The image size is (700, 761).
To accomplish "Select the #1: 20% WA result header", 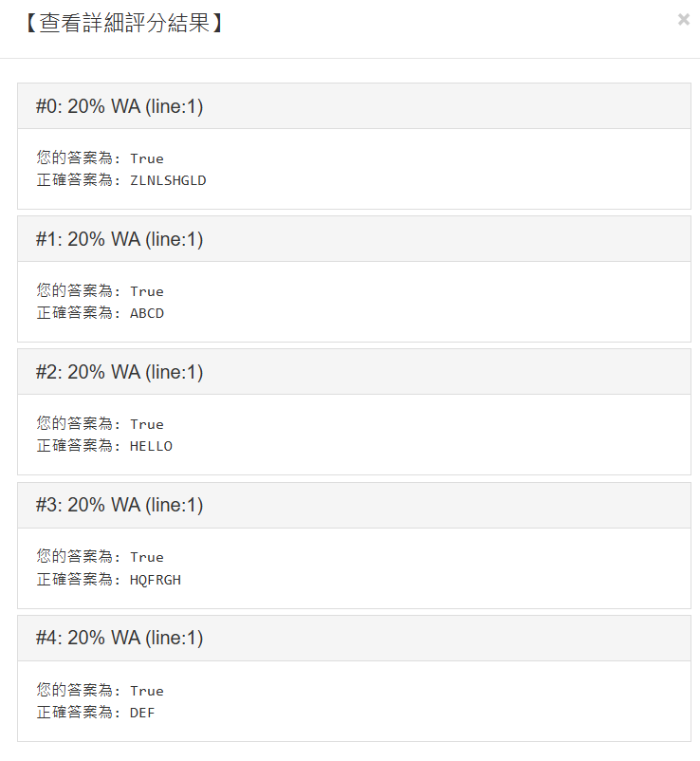I will click(x=120, y=239).
